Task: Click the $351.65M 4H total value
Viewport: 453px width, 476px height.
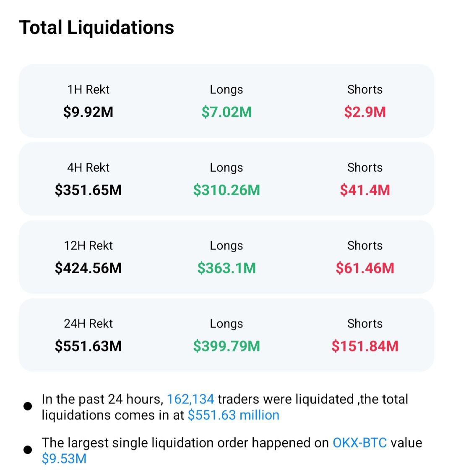Action: click(x=88, y=190)
